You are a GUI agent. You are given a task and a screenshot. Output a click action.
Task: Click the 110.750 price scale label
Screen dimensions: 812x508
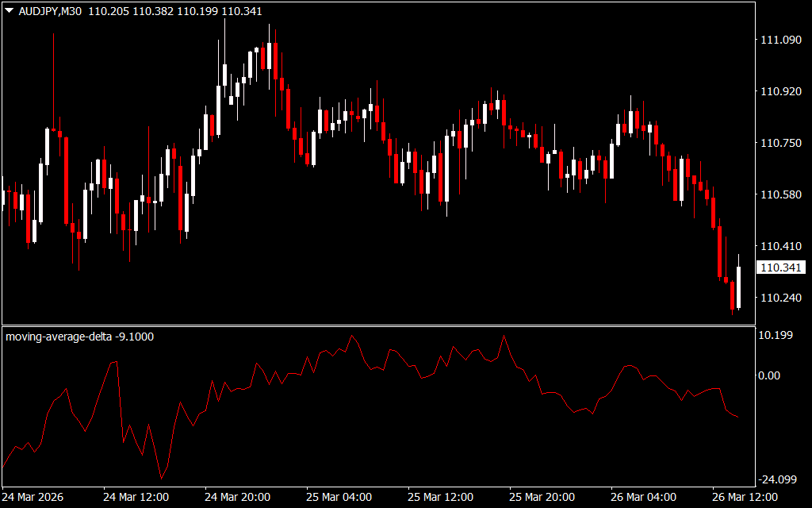pos(781,143)
